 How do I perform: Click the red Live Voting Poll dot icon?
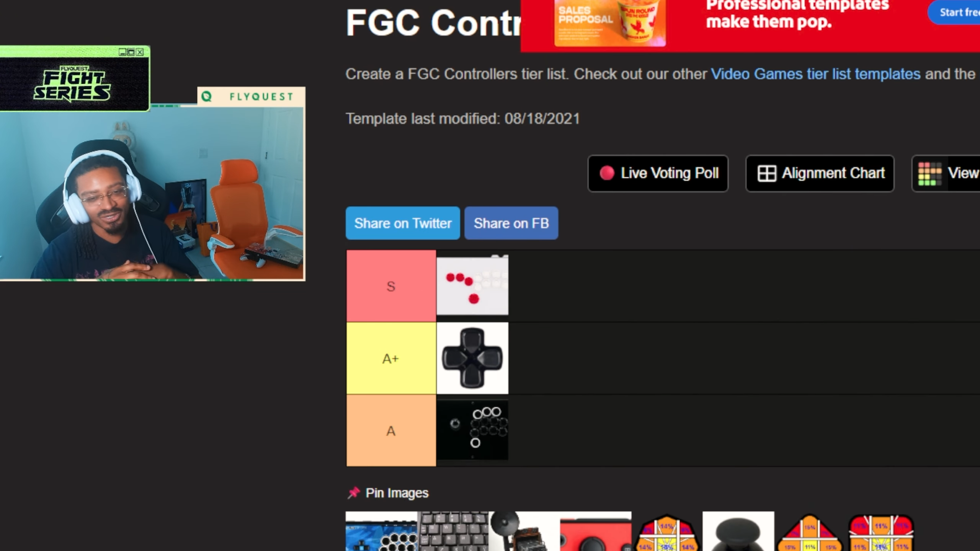point(607,173)
